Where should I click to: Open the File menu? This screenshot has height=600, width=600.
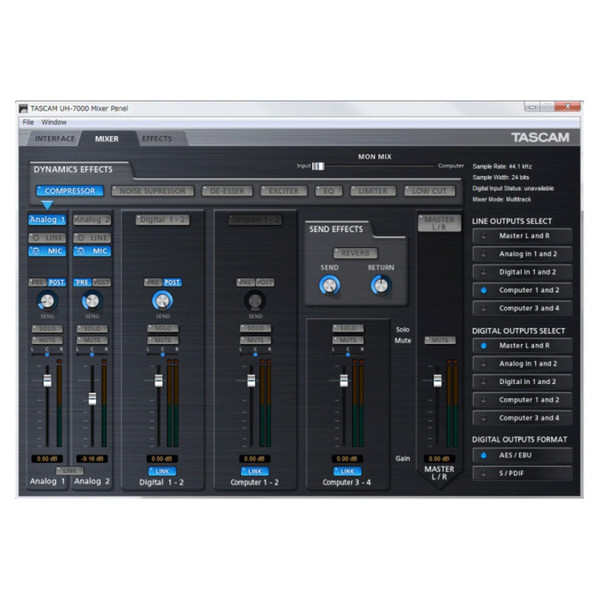pos(28,122)
